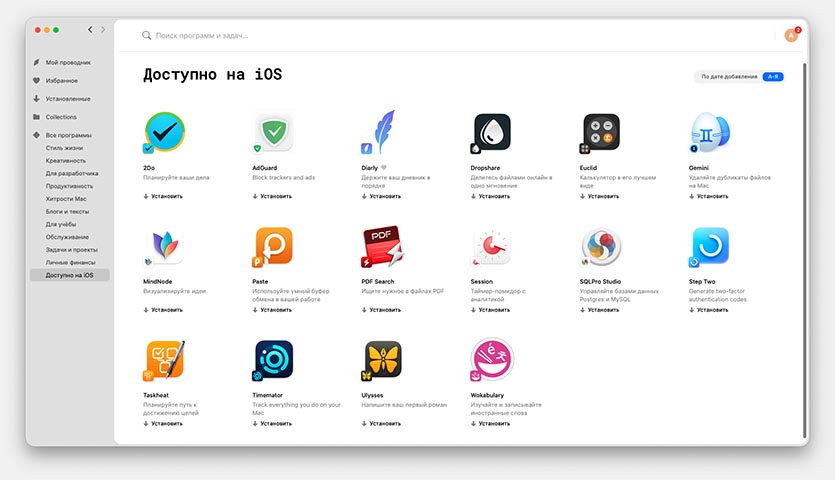Open the Session timer icon
The width and height of the screenshot is (835, 480).
[x=492, y=246]
